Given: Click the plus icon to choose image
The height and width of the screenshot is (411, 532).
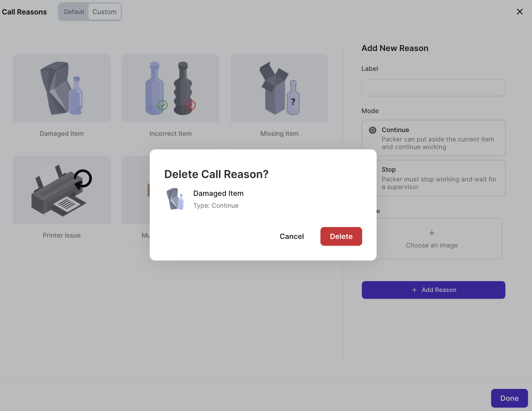Looking at the screenshot, I should (x=432, y=233).
